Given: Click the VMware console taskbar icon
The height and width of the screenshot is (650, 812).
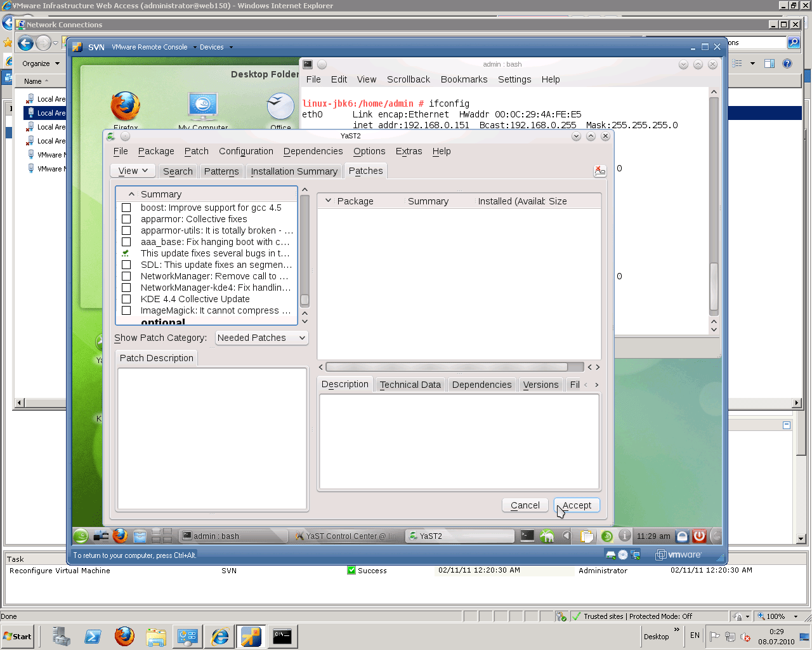Looking at the screenshot, I should [x=251, y=636].
